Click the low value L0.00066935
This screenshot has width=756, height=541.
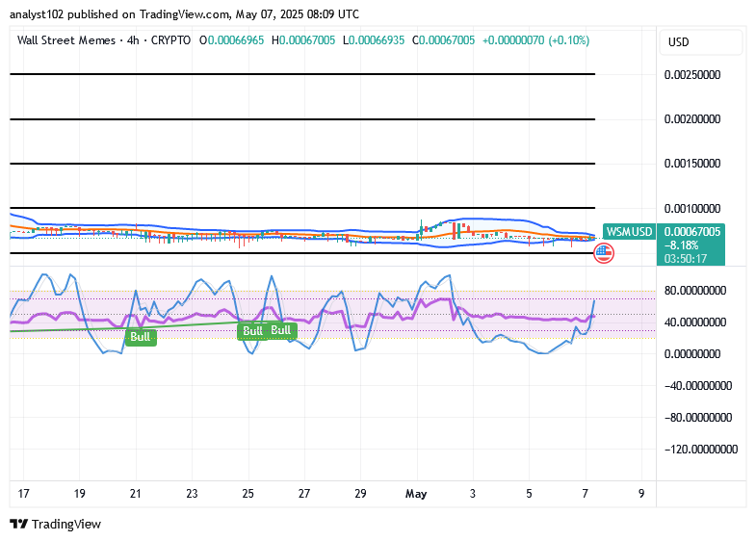point(374,40)
